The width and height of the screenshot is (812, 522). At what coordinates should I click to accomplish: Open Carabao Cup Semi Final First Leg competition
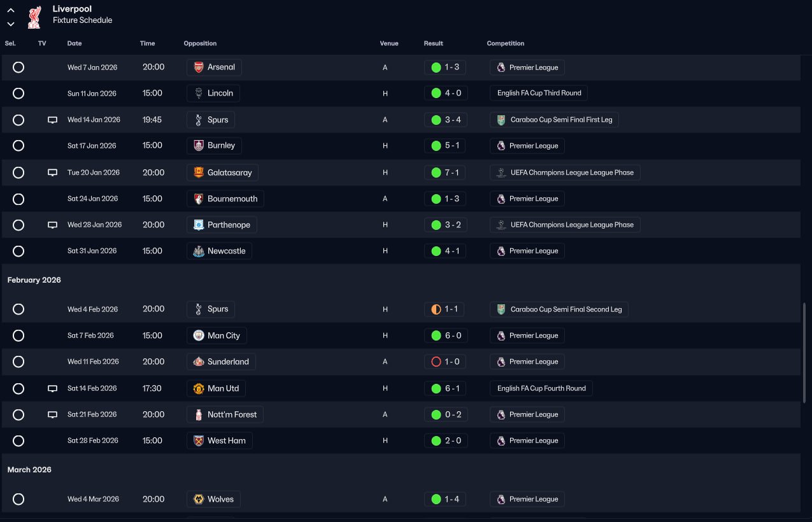click(x=555, y=120)
